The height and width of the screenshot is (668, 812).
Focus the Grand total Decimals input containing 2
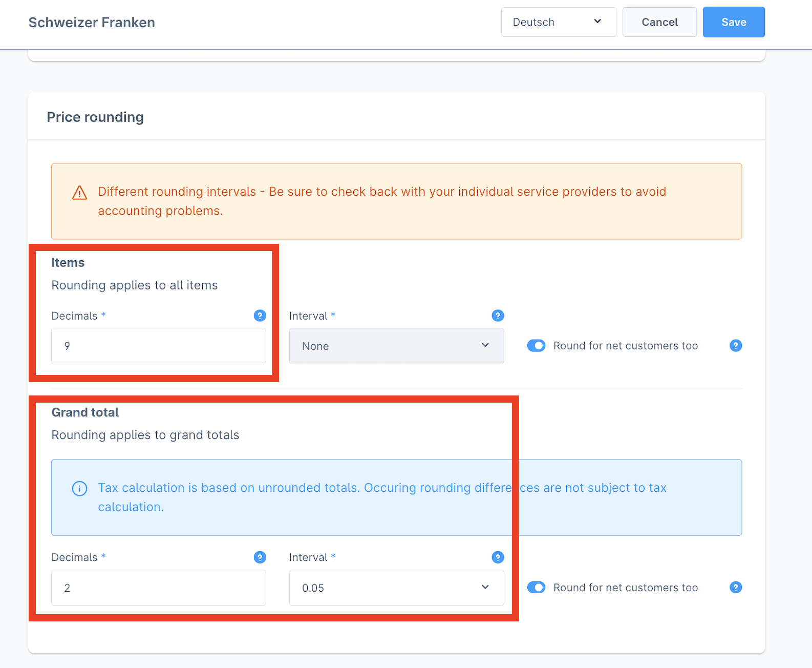158,588
